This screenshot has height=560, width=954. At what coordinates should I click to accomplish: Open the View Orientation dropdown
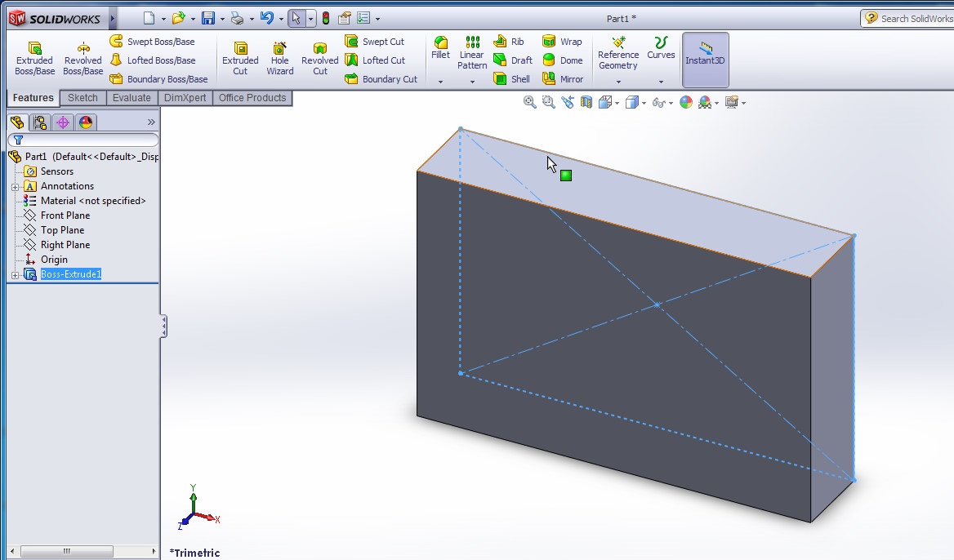(616, 102)
